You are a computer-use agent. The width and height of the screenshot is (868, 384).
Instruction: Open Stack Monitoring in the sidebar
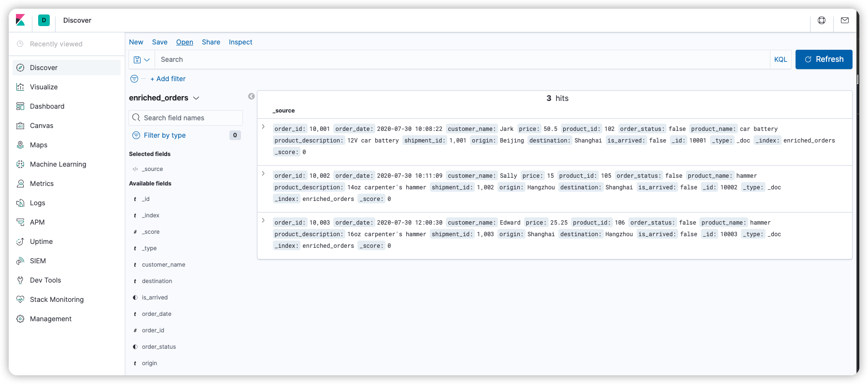[x=57, y=299]
